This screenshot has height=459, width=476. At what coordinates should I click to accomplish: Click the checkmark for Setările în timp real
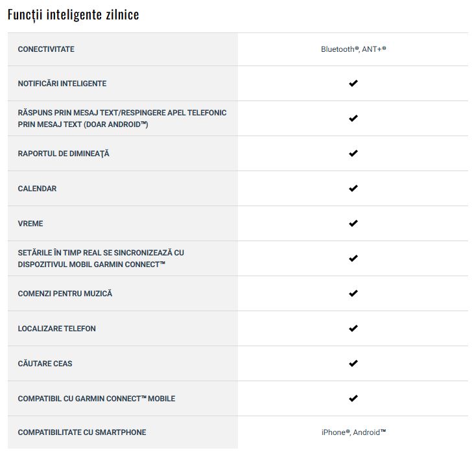point(353,258)
